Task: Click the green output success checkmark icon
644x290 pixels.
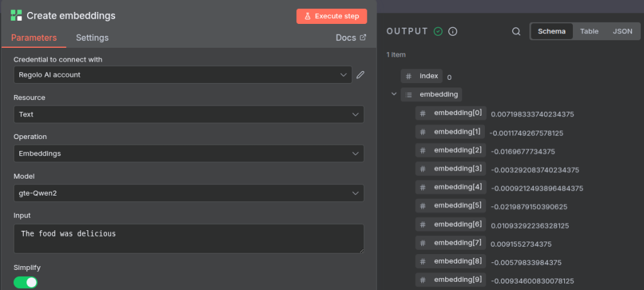Action: (x=438, y=31)
